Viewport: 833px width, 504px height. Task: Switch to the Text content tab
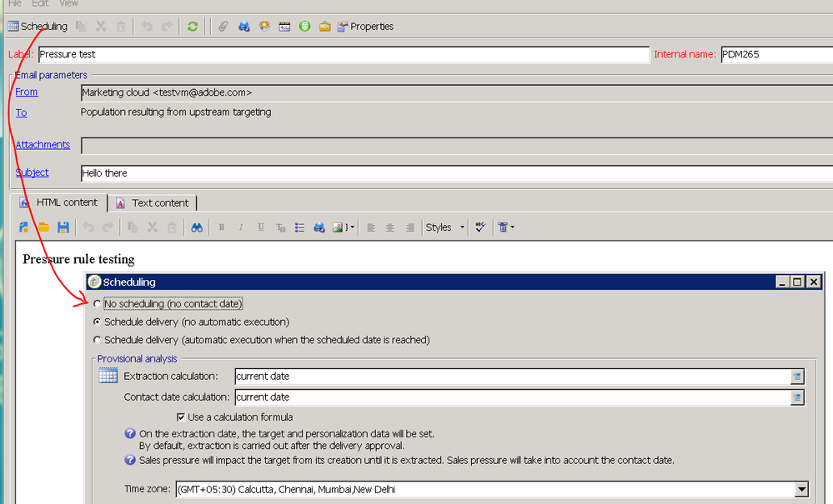tap(153, 202)
